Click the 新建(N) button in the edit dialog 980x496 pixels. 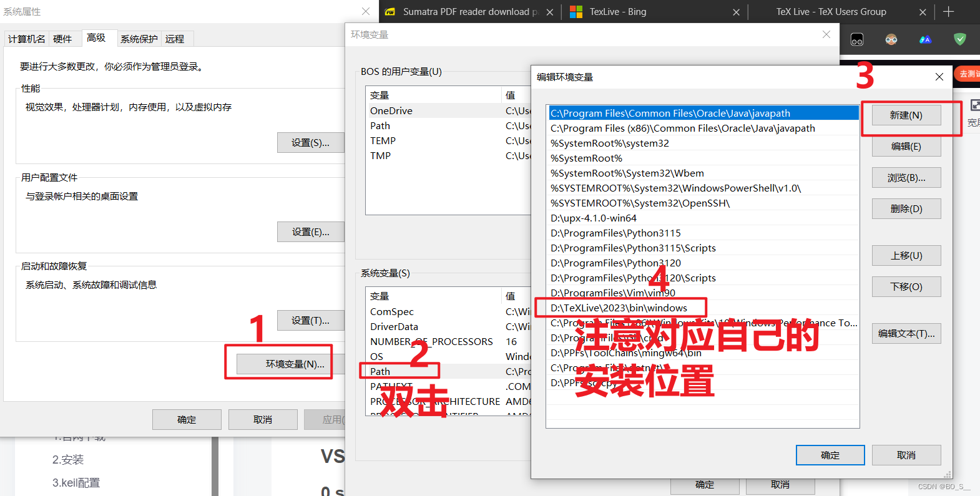[x=906, y=115]
